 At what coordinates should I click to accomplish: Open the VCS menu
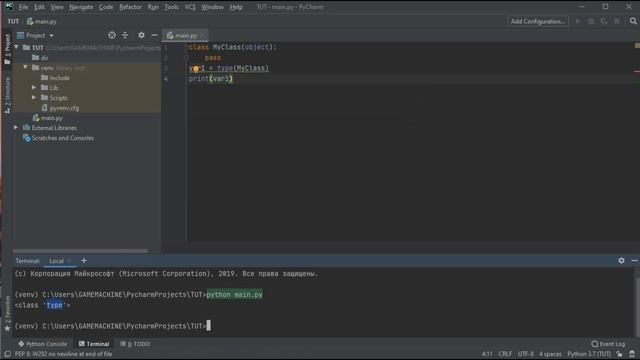click(190, 7)
